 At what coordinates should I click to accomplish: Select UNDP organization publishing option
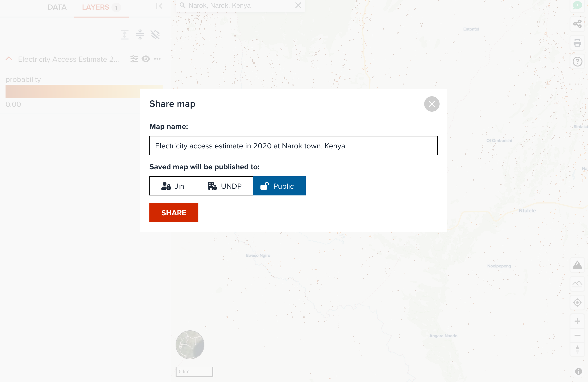[x=227, y=185]
